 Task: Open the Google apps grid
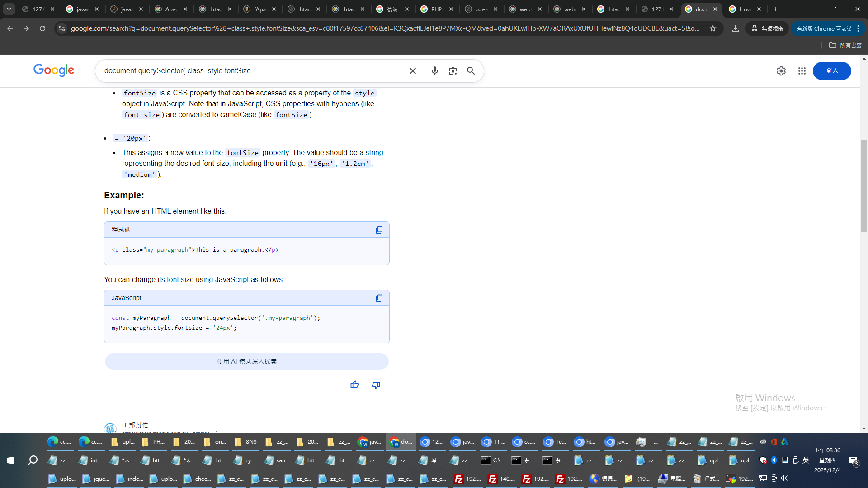pos(802,71)
